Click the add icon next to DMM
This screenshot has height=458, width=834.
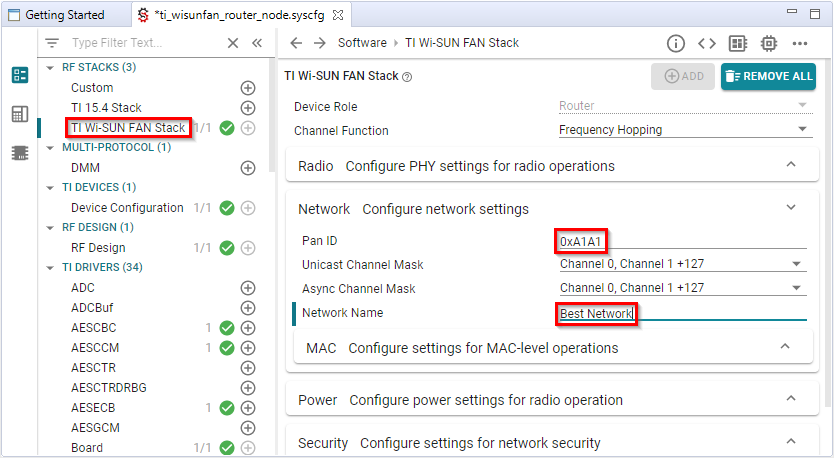pyautogui.click(x=248, y=168)
